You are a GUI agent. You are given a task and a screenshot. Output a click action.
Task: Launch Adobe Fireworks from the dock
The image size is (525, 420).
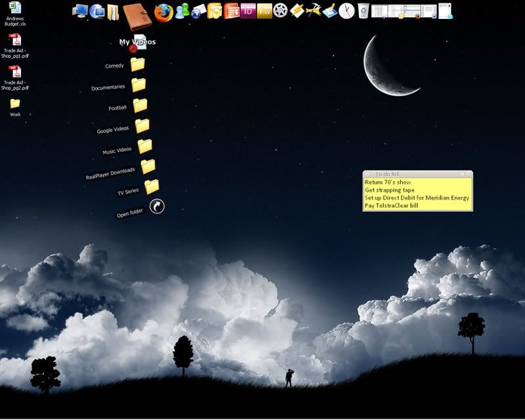(264, 10)
